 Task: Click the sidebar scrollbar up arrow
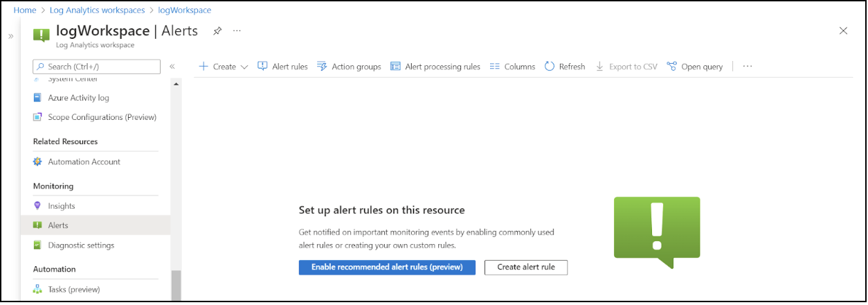pyautogui.click(x=176, y=84)
